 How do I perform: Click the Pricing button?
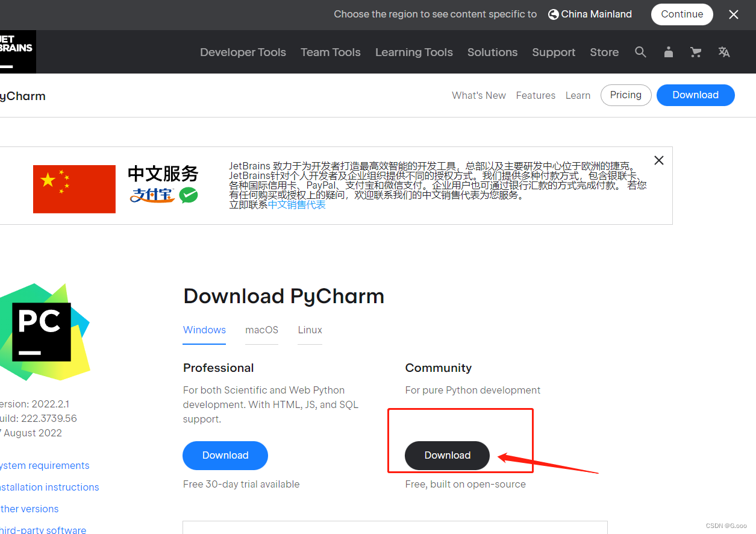point(625,95)
